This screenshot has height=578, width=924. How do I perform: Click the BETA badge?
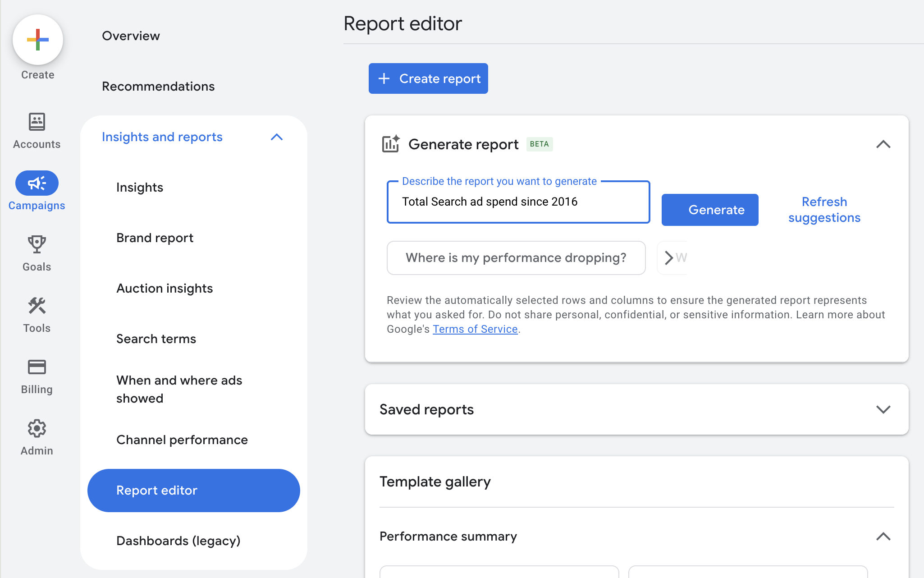click(540, 144)
